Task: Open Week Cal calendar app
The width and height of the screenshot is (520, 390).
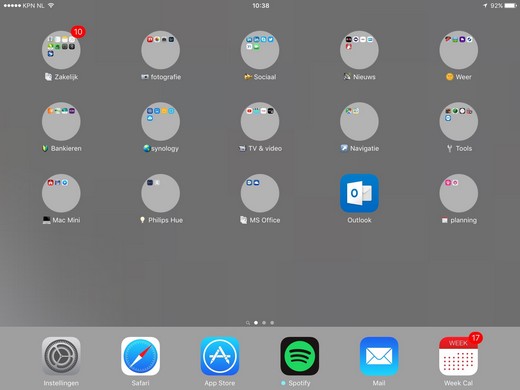Action: 458,356
